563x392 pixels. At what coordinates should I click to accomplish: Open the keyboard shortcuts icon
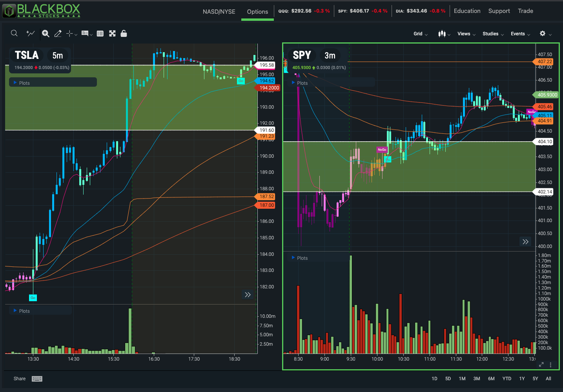point(37,379)
